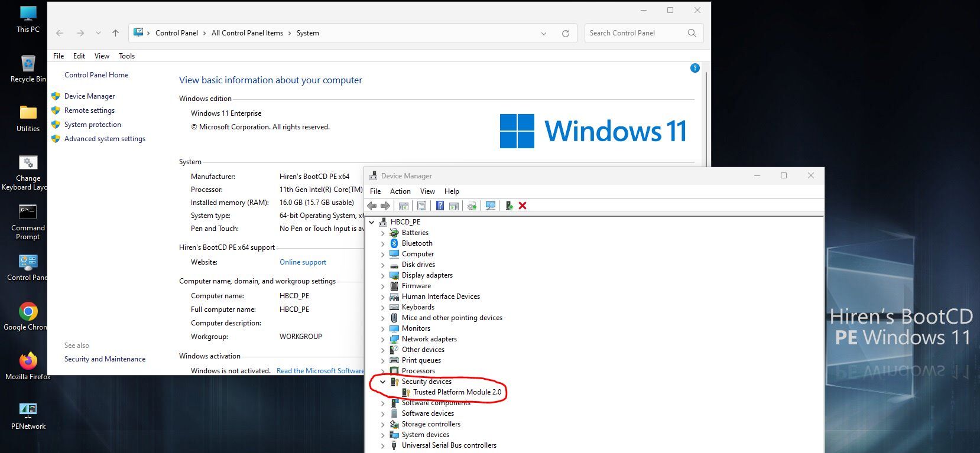980x453 pixels.
Task: Click the Online support link
Action: pos(303,262)
